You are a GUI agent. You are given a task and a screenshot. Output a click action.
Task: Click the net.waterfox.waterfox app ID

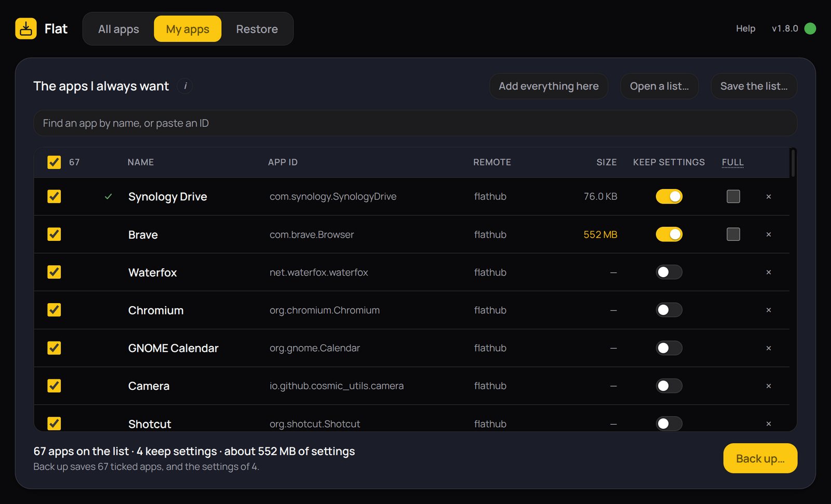click(319, 273)
